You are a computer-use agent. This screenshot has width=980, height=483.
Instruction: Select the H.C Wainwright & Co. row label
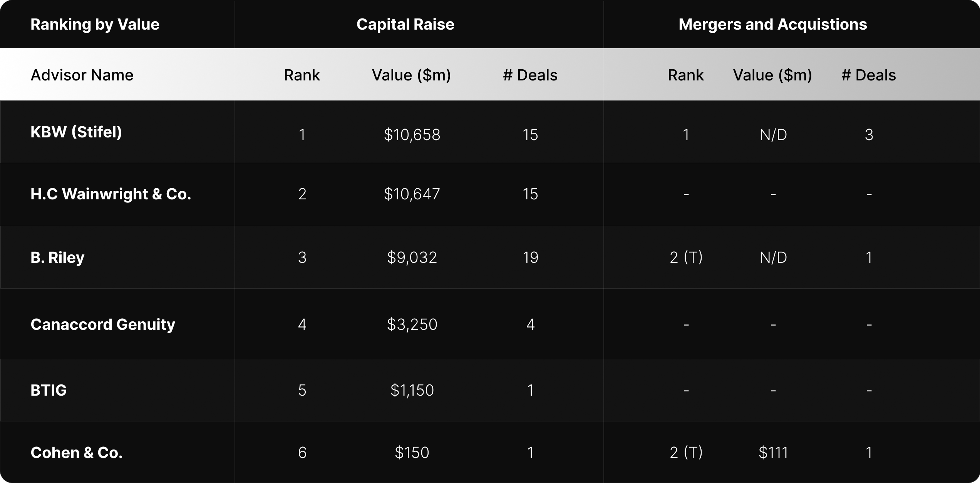(x=111, y=194)
